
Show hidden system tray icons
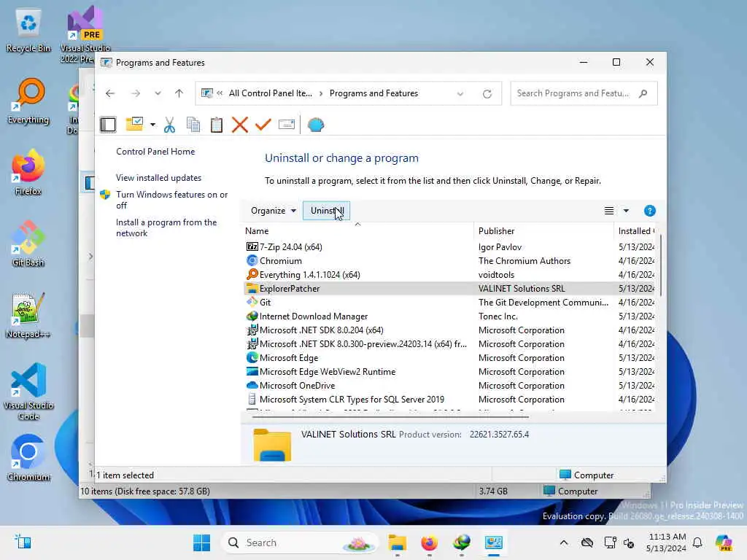coord(564,542)
